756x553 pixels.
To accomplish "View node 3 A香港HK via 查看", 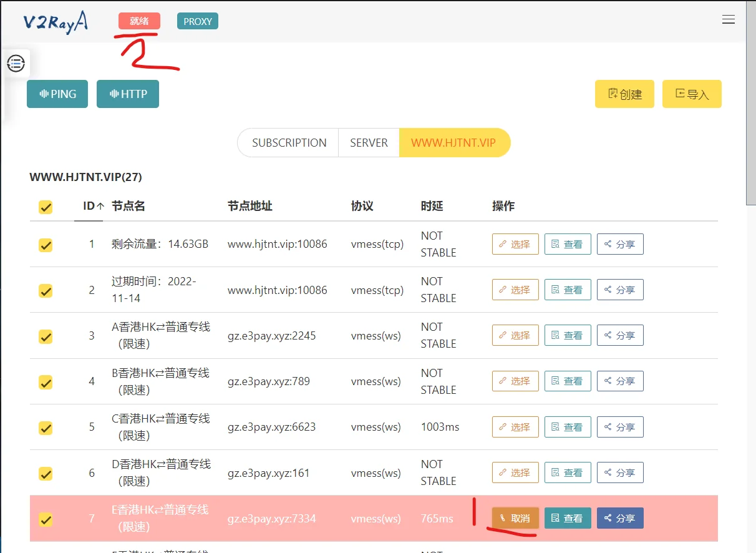I will point(568,335).
